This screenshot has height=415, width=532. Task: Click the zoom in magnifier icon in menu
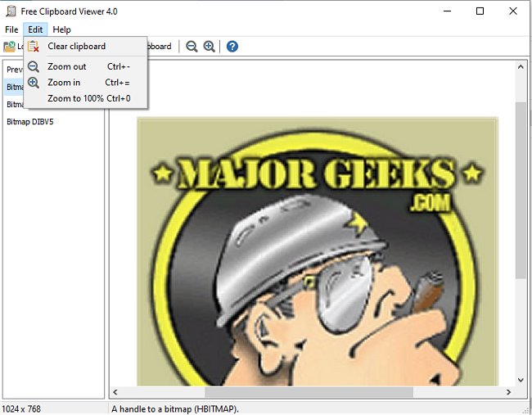point(34,83)
